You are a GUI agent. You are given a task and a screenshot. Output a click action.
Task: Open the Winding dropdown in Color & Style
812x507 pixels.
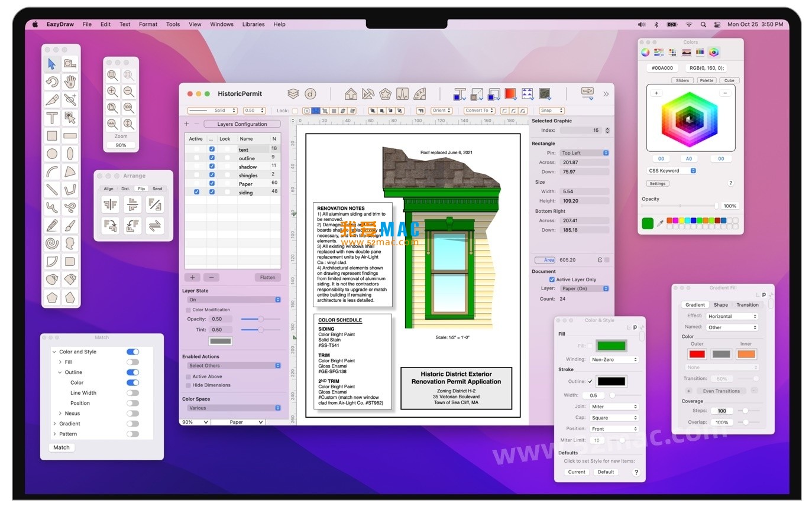613,359
